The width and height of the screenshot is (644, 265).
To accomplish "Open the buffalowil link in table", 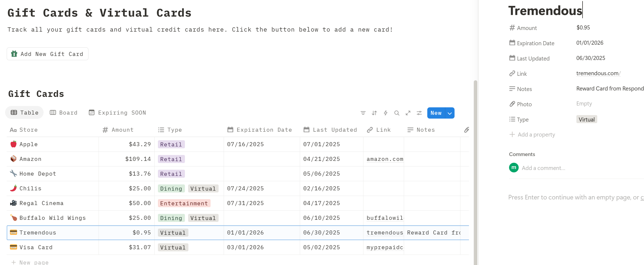I will click(x=385, y=218).
